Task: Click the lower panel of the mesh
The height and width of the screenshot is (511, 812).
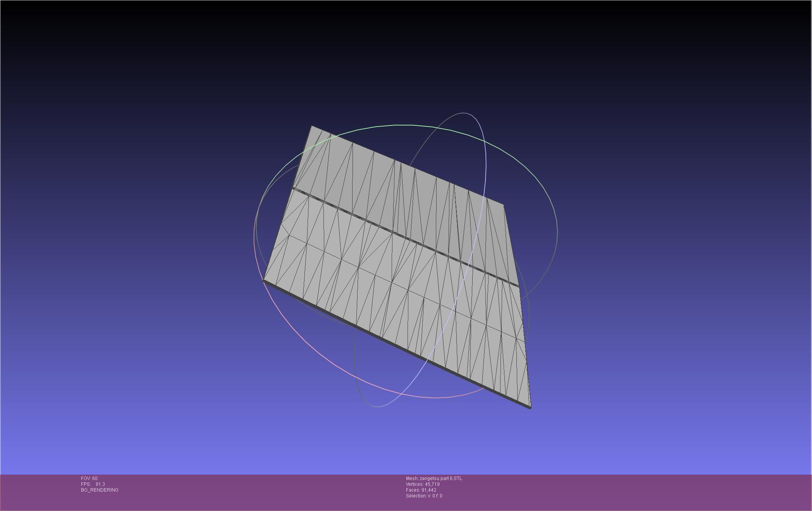Action: 387,286
